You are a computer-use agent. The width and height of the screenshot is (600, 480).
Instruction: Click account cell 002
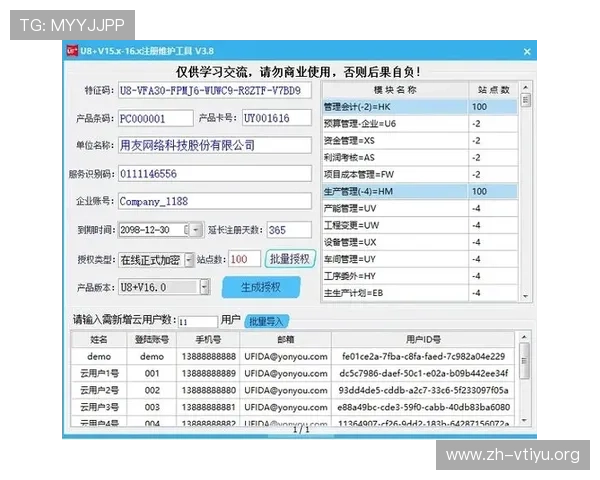pos(152,390)
